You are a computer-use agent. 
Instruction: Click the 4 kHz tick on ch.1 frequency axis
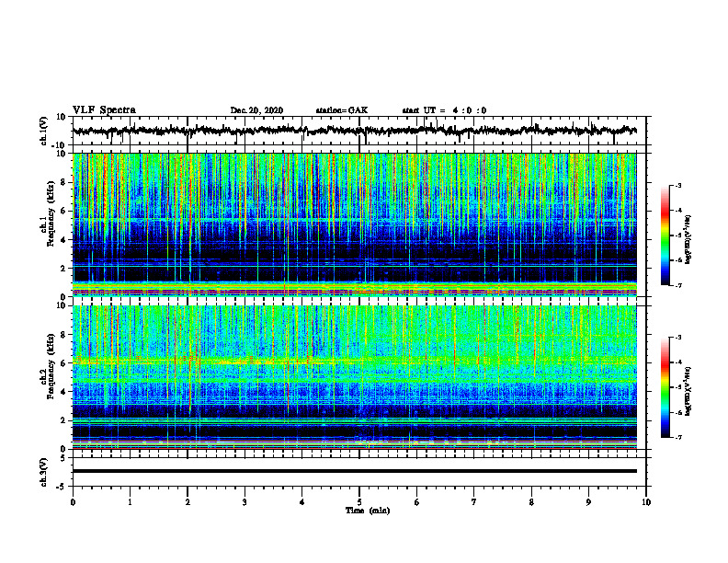pos(64,240)
